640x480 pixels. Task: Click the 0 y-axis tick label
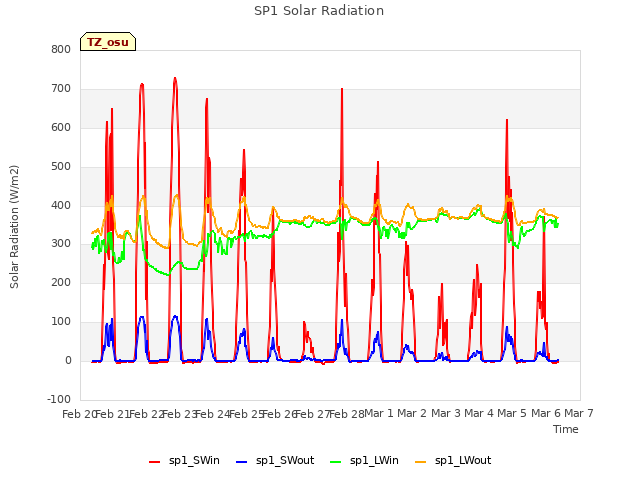(x=68, y=361)
